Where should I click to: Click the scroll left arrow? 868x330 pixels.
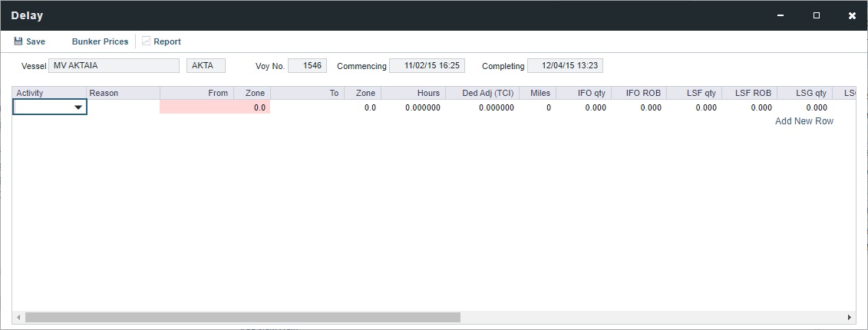coord(18,317)
